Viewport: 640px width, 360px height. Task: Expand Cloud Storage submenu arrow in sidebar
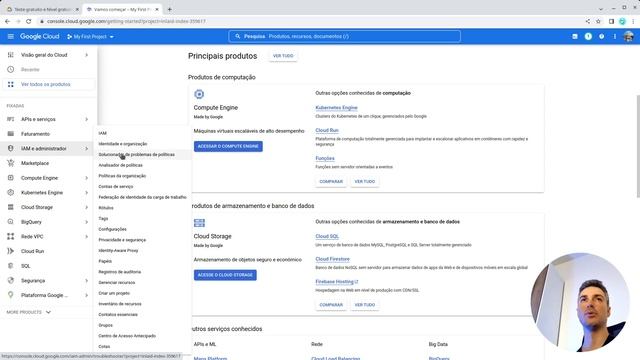click(87, 207)
